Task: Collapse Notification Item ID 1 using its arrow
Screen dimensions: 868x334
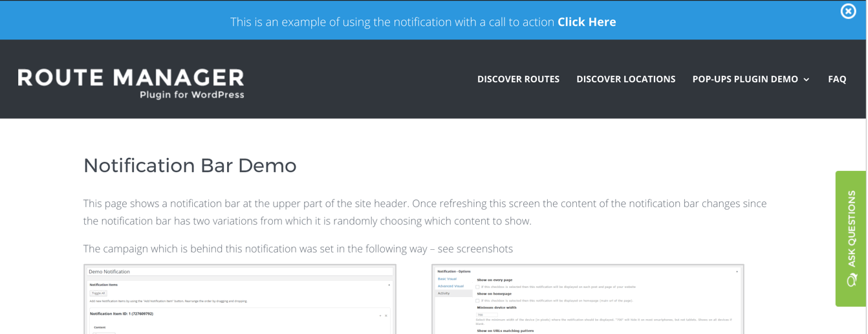Action: [x=380, y=315]
